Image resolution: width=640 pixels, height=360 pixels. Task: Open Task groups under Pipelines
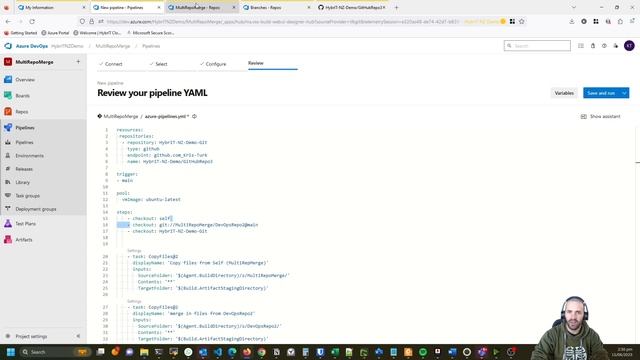click(27, 196)
